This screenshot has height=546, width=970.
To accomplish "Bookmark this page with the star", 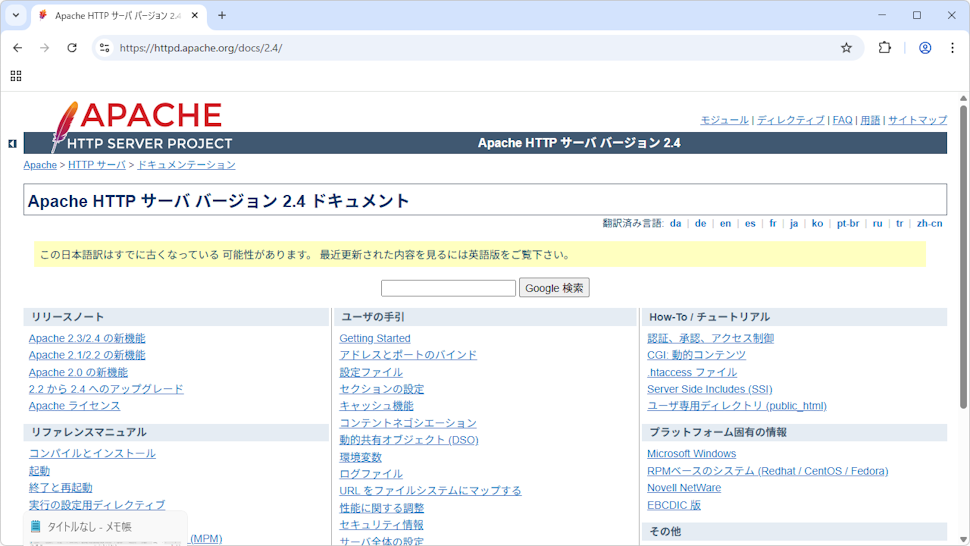I will coord(846,48).
